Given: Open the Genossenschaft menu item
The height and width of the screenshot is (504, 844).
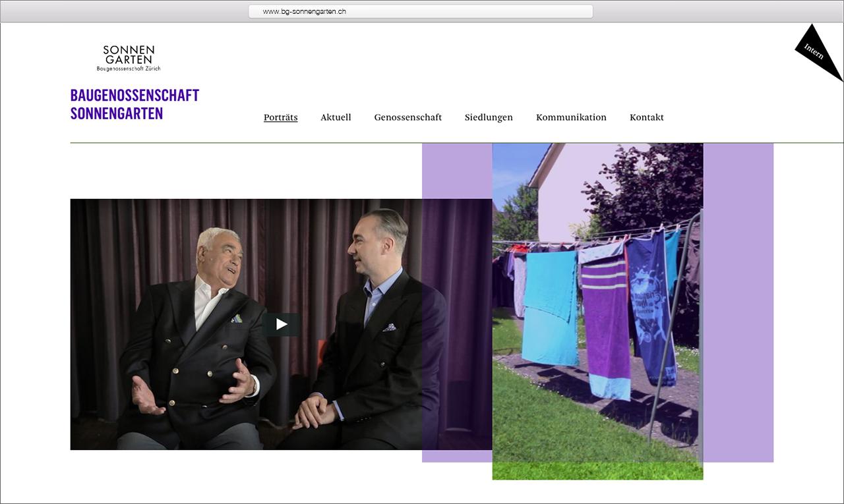Looking at the screenshot, I should pos(408,117).
